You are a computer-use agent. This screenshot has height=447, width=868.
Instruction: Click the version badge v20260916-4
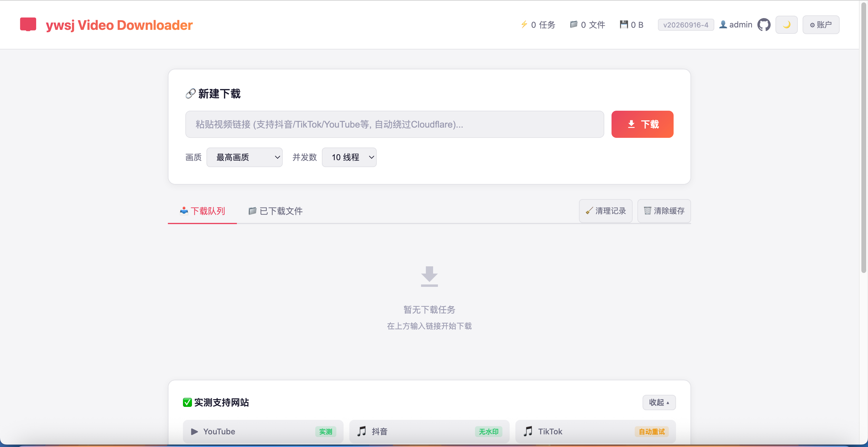click(686, 25)
